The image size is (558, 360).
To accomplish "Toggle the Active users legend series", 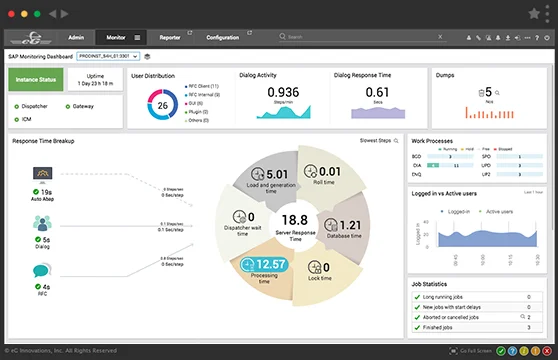I will click(496, 212).
